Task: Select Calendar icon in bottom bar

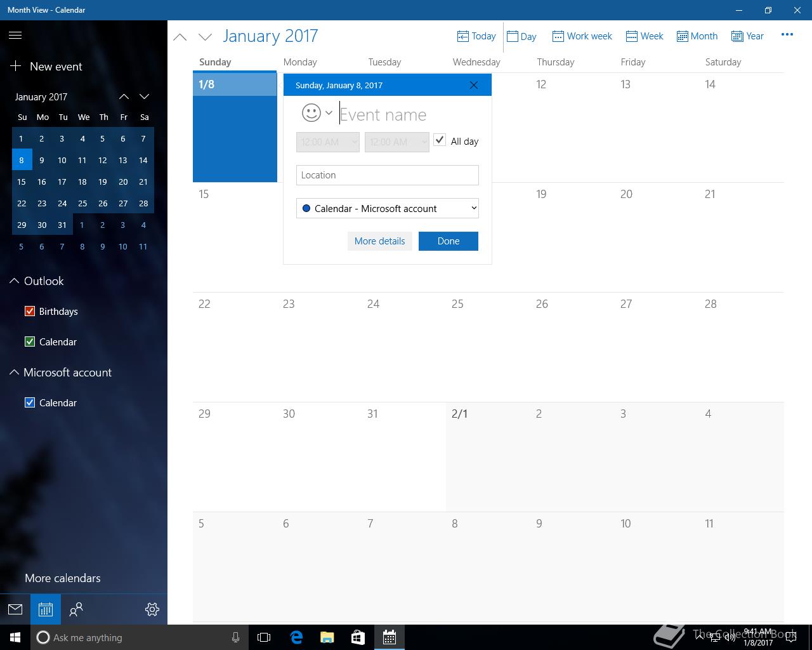Action: click(46, 609)
